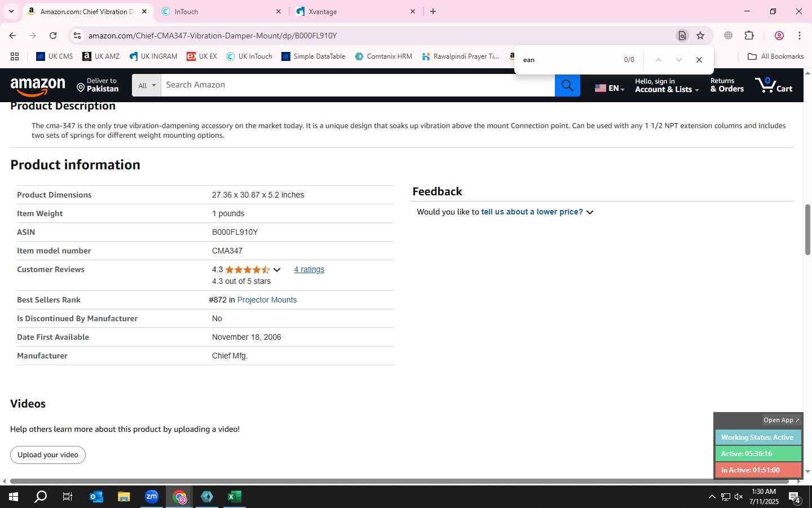The width and height of the screenshot is (812, 508).
Task: Open the UK AMZ bookmark
Action: (101, 56)
